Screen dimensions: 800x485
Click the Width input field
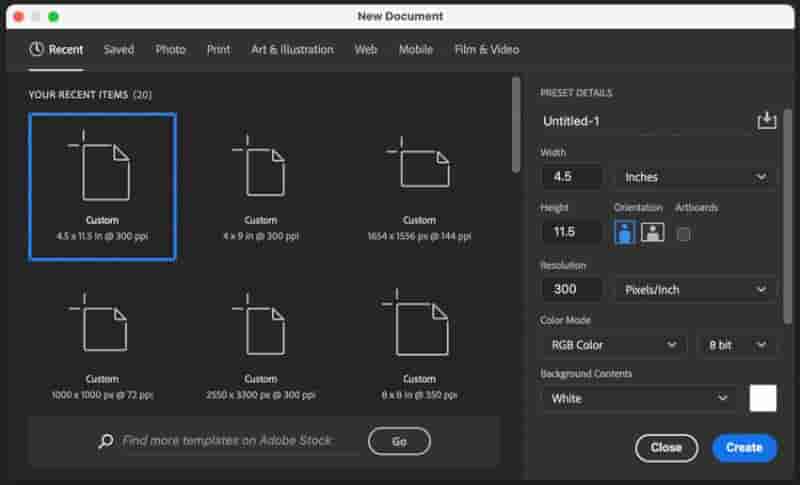[571, 177]
